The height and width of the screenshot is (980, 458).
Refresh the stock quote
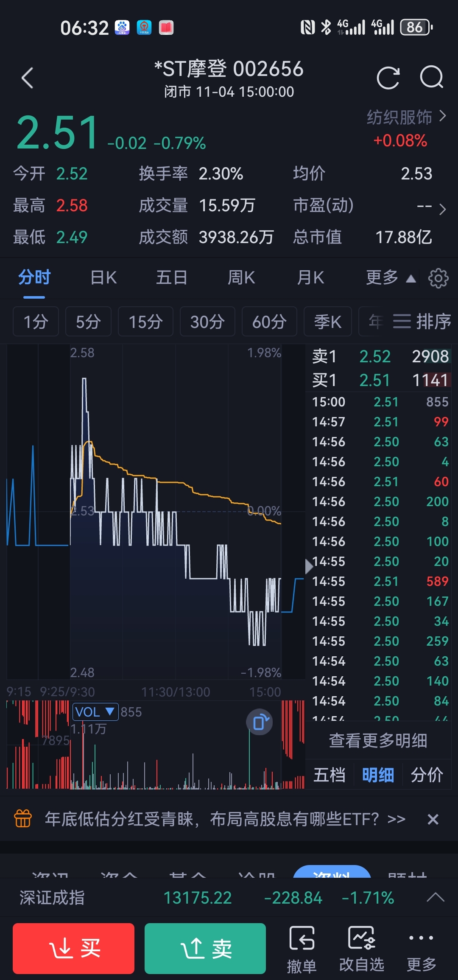point(388,78)
